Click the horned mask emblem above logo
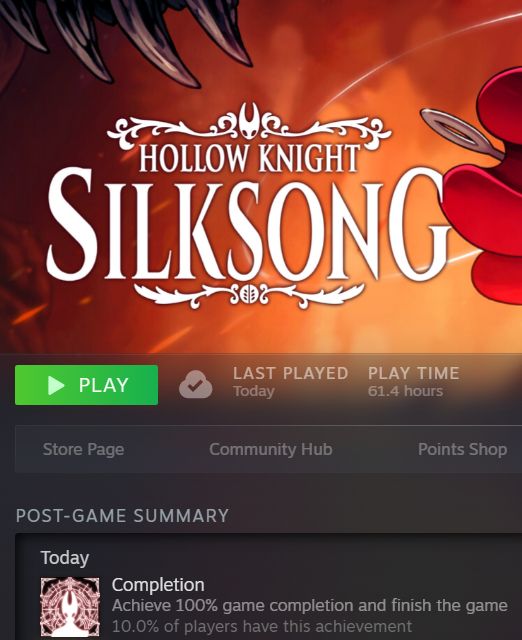 coord(249,120)
